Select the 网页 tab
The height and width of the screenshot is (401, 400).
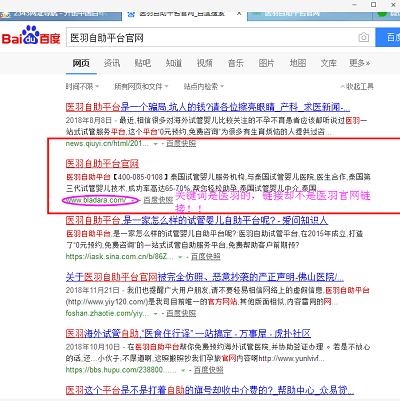pos(81,63)
